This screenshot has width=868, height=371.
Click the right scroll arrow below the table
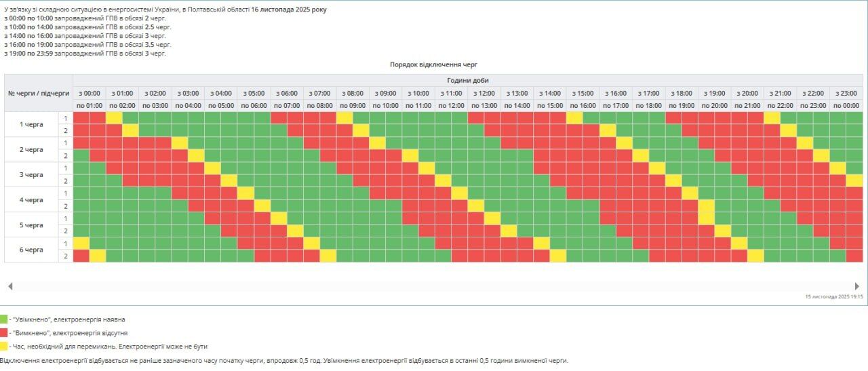click(857, 286)
